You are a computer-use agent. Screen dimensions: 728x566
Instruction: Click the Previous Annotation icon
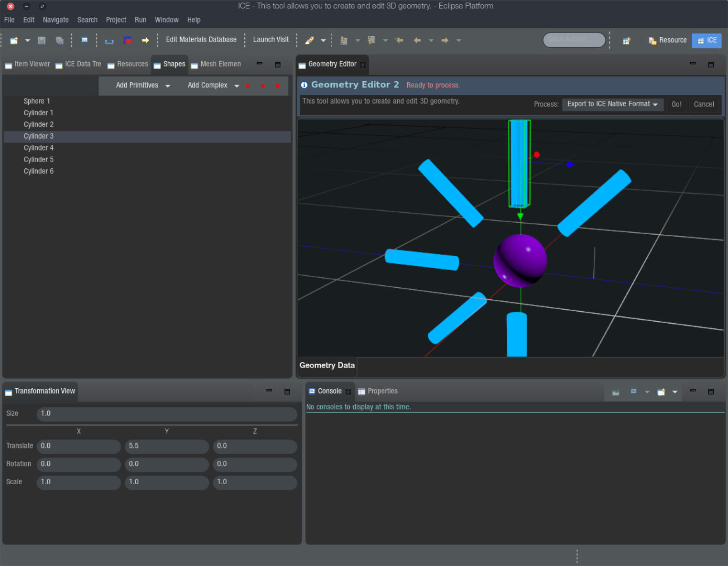click(371, 41)
